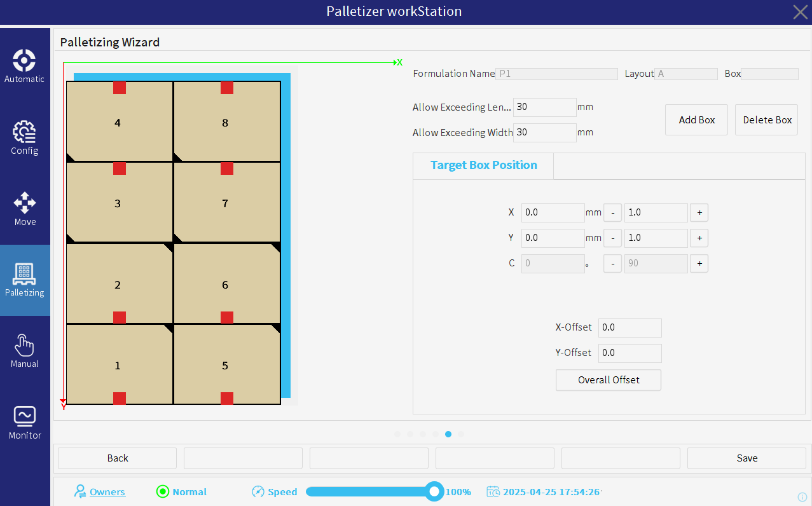Click the Add Box button
This screenshot has height=506, width=812.
(x=697, y=120)
